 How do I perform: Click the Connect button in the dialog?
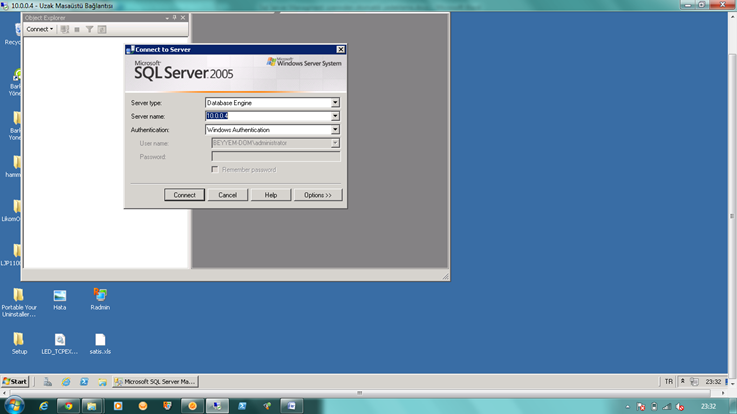(x=184, y=195)
